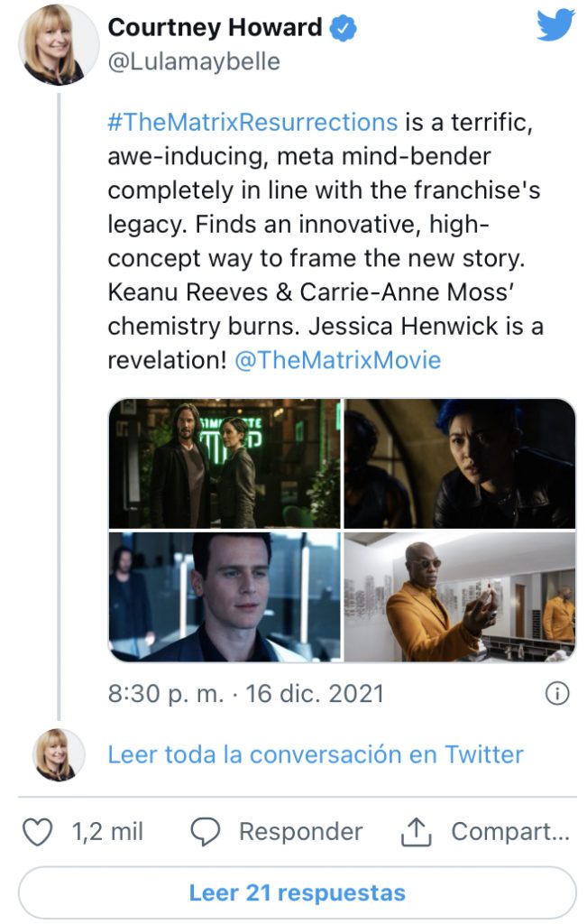The width and height of the screenshot is (587, 924).
Task: Click the Responder label
Action: click(301, 831)
